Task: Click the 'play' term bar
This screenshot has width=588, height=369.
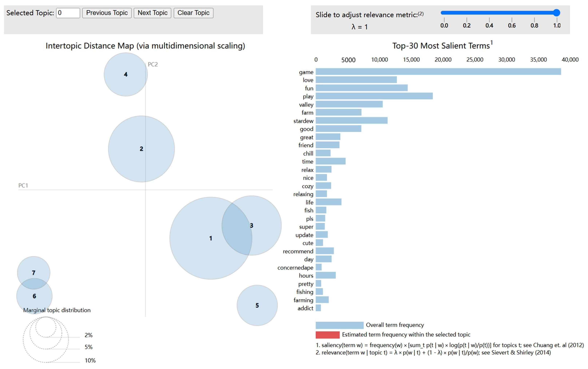Action: pos(374,96)
